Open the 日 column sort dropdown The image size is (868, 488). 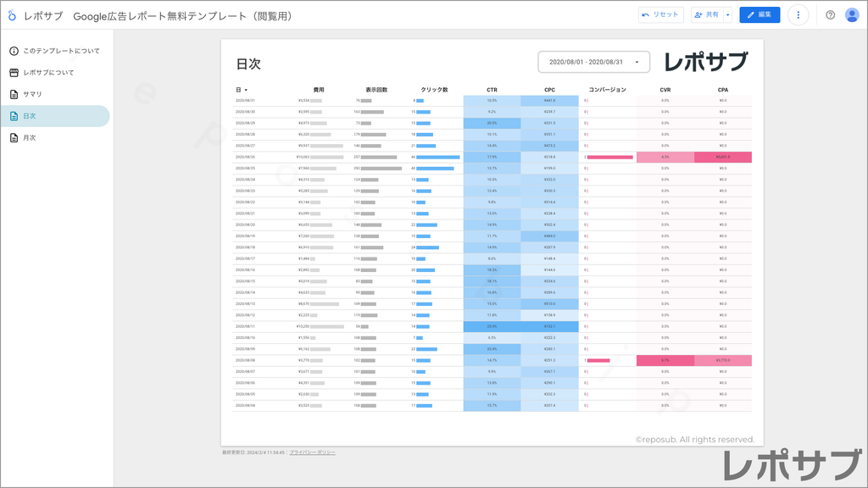click(246, 88)
